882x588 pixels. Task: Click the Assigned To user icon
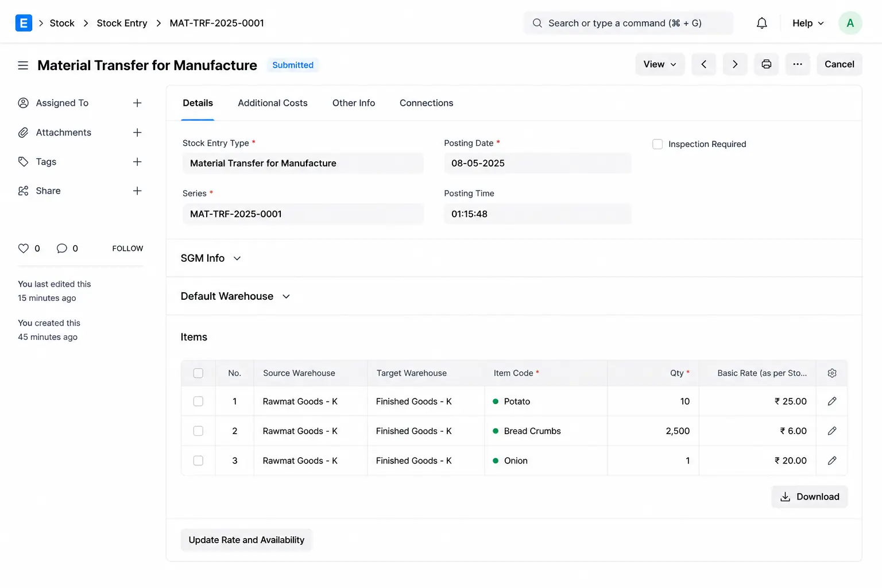click(x=24, y=103)
